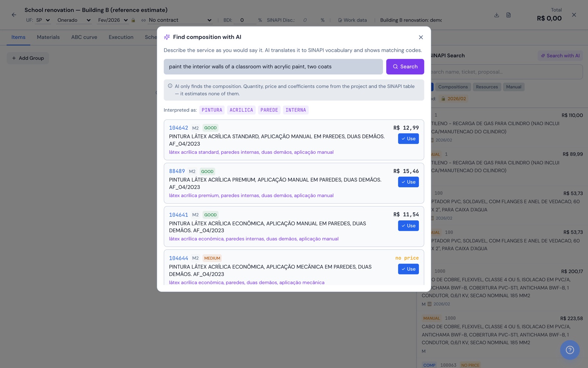Viewport: 588px width, 368px height.
Task: Click the lock icon next to Fev/2026
Action: pyautogui.click(x=133, y=20)
